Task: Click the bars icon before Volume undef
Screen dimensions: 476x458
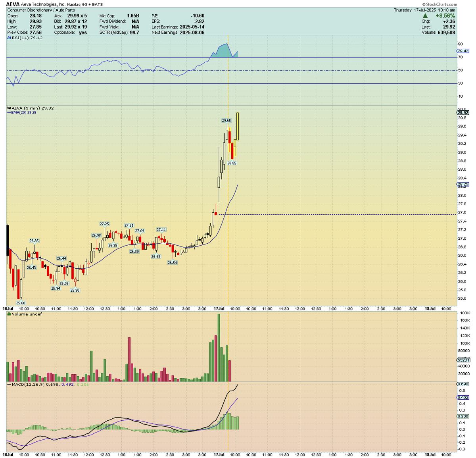Action: (x=9, y=314)
